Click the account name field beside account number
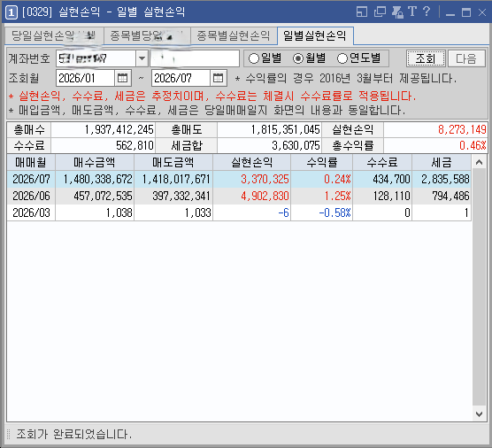492x448 pixels. pos(195,58)
